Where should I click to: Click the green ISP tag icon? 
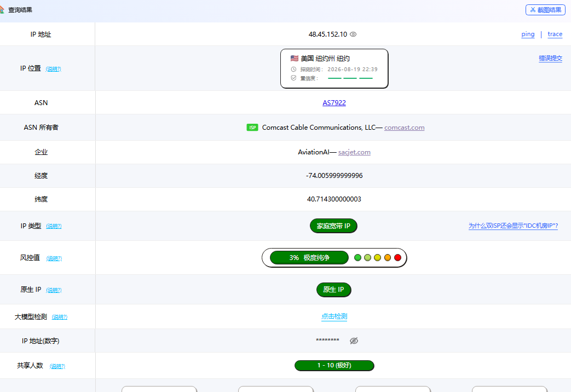pos(252,128)
